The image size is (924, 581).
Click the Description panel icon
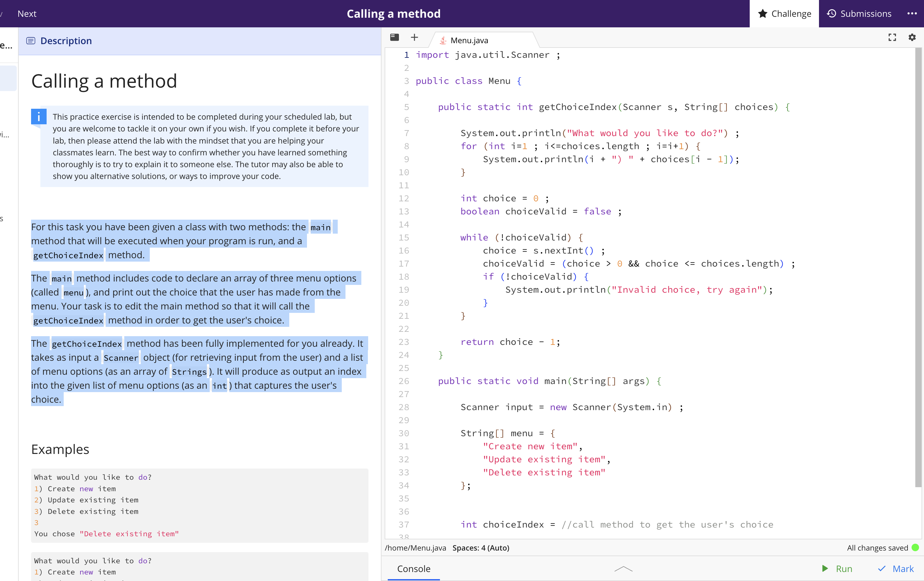31,41
